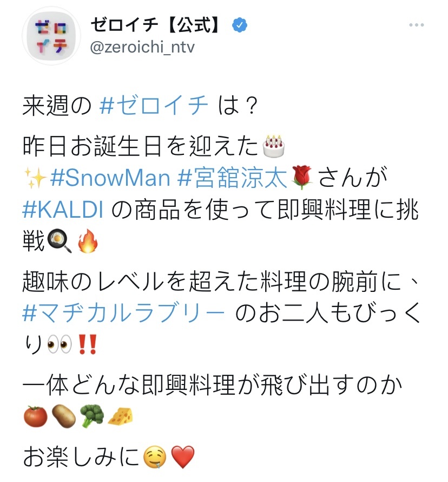
Task: Open the three-dot more options menu
Action: point(417,25)
